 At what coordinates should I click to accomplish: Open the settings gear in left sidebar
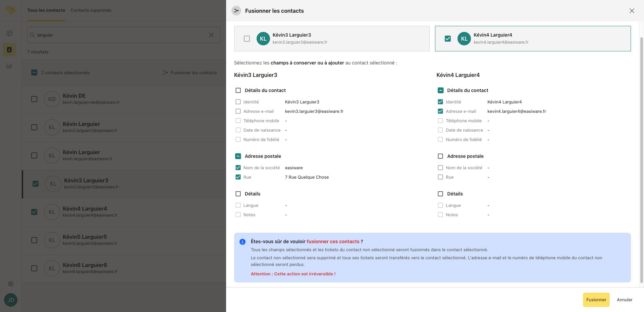pos(11,284)
